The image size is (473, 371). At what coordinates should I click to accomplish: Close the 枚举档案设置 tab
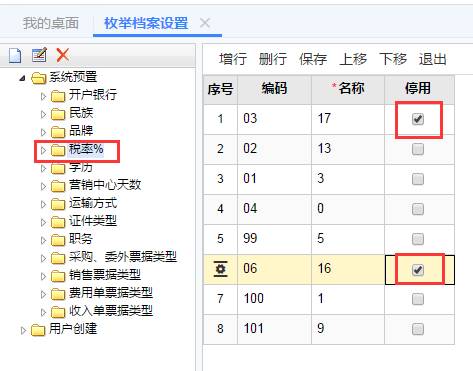[x=205, y=23]
